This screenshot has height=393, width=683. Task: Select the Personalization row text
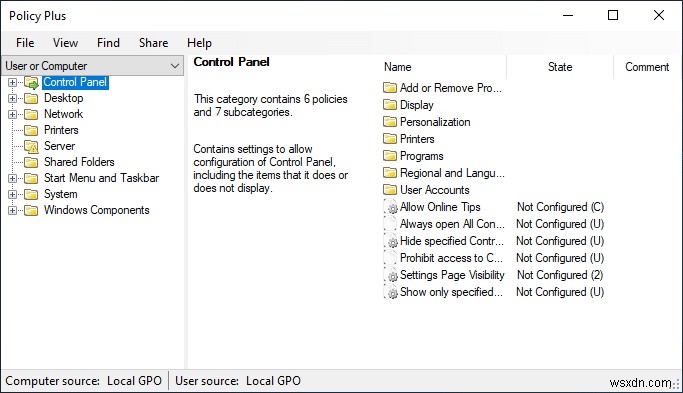click(435, 122)
